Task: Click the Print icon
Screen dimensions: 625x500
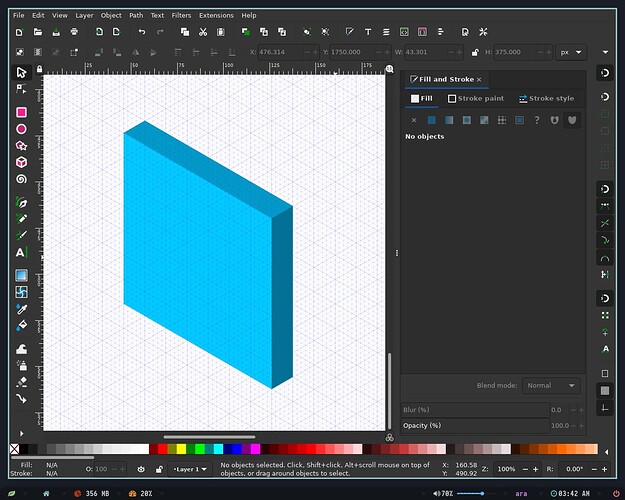Action: (74, 32)
